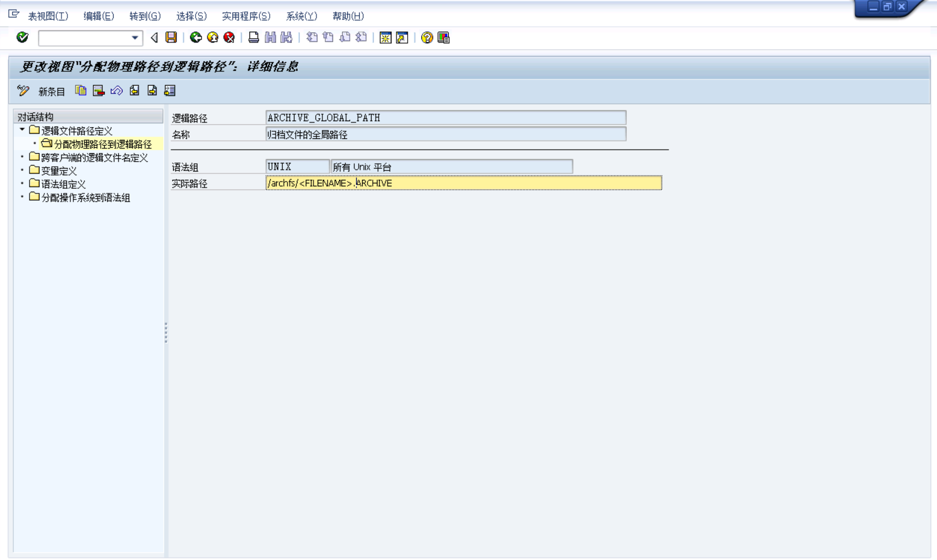This screenshot has width=937, height=560.
Task: Click the 新条目 button
Action: 52,91
